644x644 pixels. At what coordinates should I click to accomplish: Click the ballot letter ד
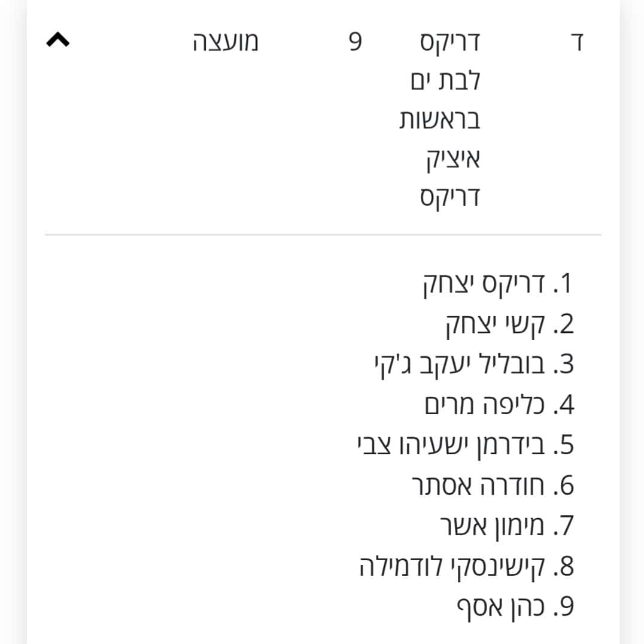(578, 43)
